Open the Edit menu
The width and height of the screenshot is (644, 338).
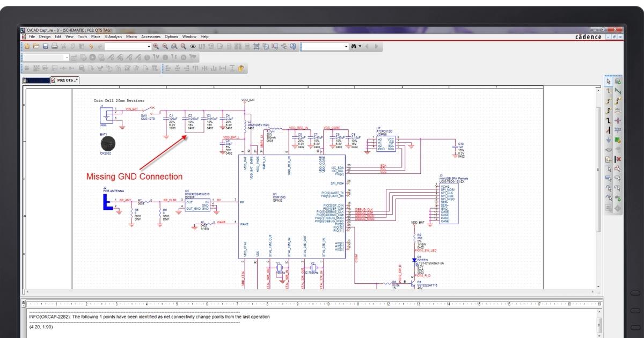coord(58,36)
